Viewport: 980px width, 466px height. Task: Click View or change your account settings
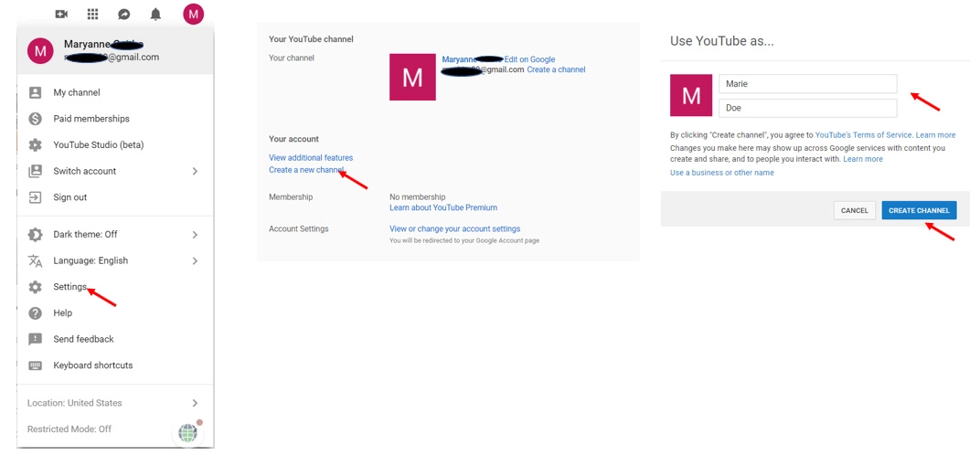(x=455, y=228)
